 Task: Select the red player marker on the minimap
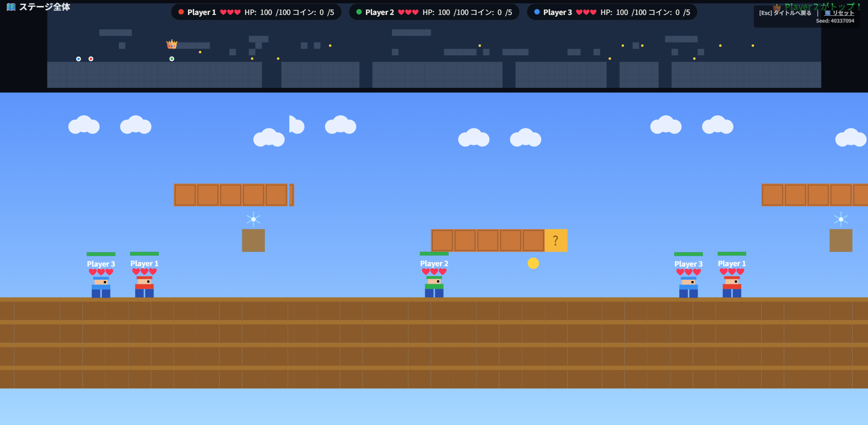click(x=91, y=59)
